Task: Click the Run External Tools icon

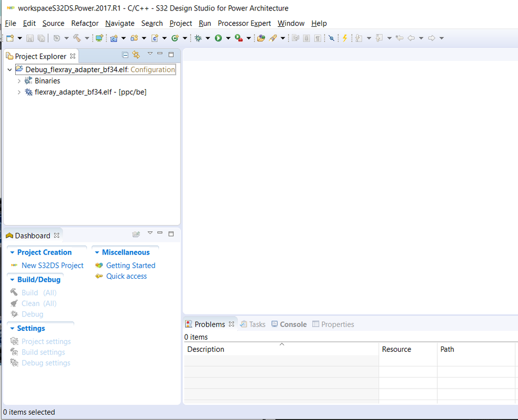Action: [239, 38]
